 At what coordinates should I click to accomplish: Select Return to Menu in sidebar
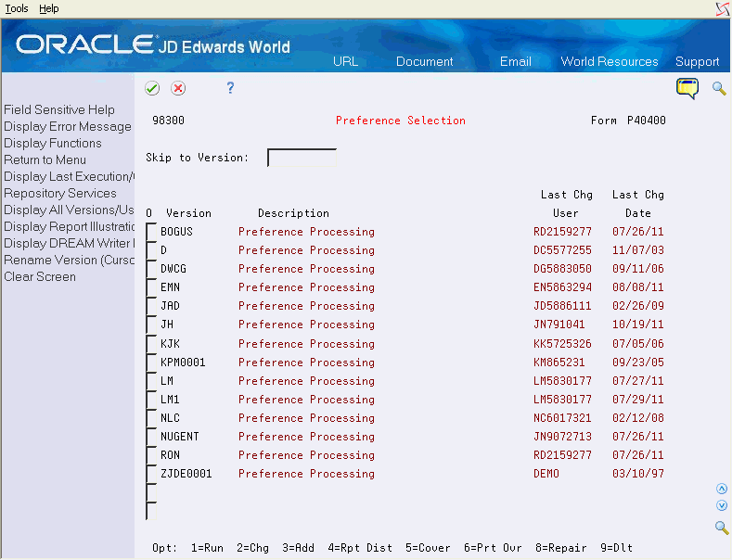pos(45,160)
